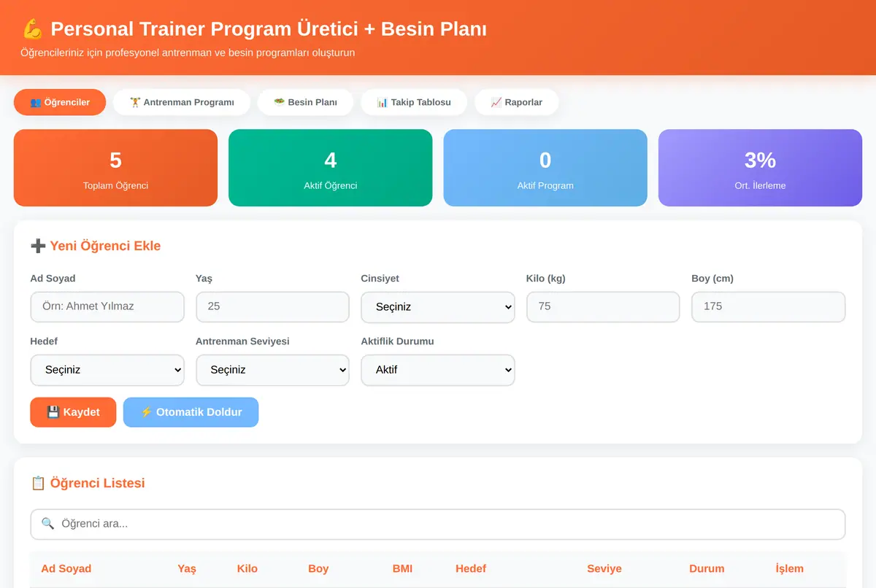Open the Cinsiyet dropdown
This screenshot has width=876, height=588.
coord(438,307)
